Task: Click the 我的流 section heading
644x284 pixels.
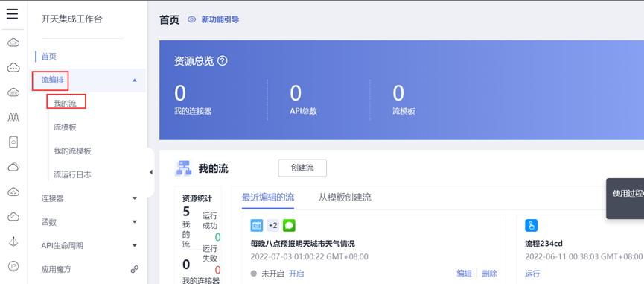Action: coord(214,168)
